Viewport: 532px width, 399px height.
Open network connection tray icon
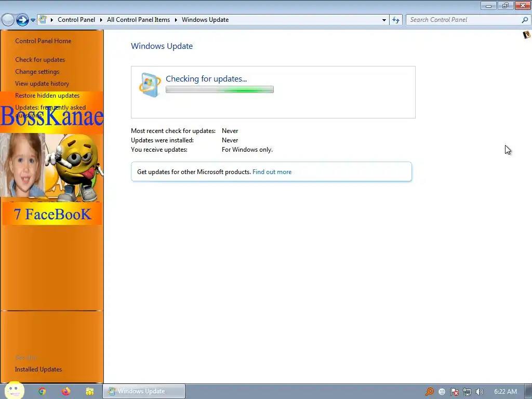pyautogui.click(x=467, y=392)
